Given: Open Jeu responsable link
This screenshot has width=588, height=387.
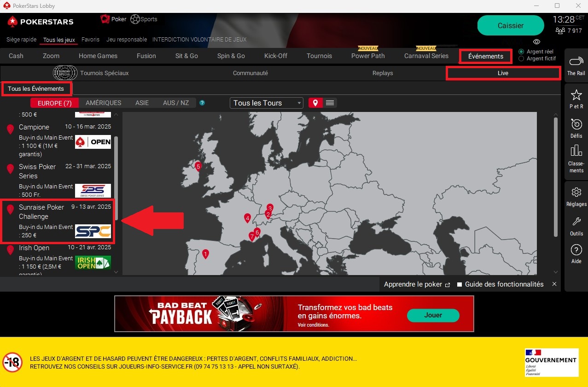Looking at the screenshot, I should [x=127, y=40].
